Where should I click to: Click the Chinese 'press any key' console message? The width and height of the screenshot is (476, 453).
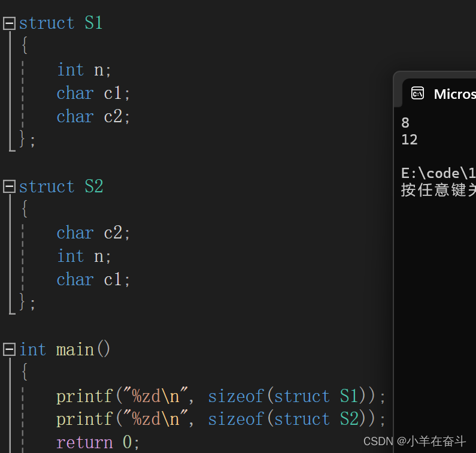(438, 190)
